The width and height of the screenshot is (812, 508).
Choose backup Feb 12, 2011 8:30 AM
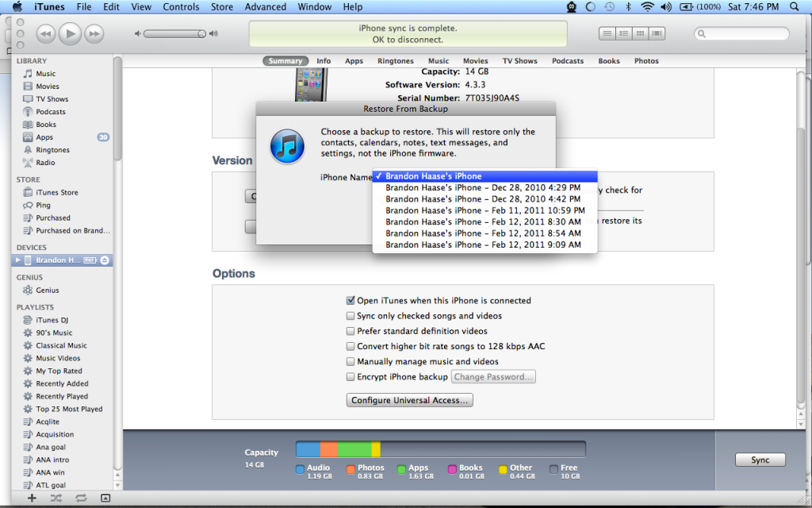485,222
